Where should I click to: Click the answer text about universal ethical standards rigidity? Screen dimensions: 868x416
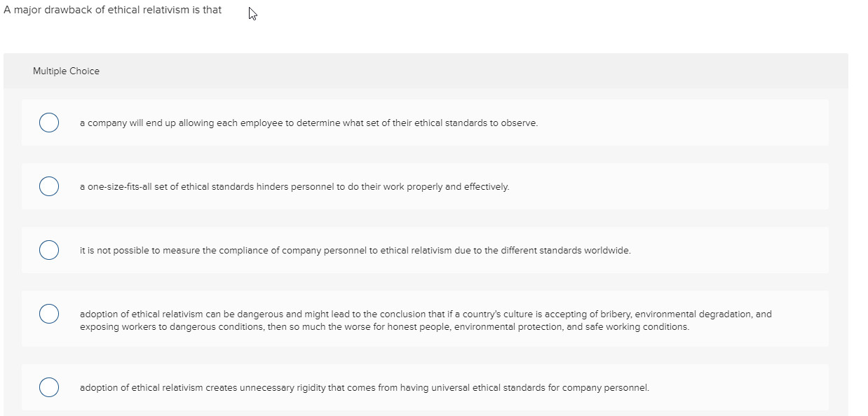tap(365, 388)
